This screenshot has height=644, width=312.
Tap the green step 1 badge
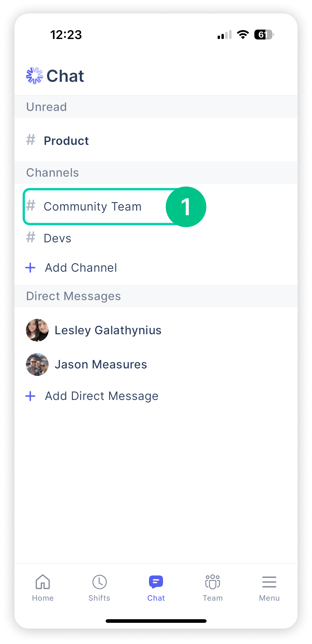pos(186,207)
